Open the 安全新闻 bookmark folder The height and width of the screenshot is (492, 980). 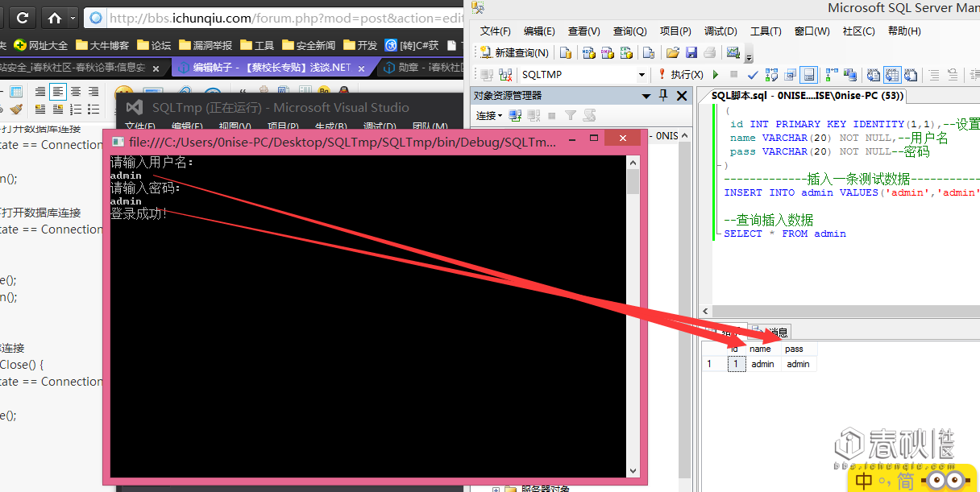309,45
